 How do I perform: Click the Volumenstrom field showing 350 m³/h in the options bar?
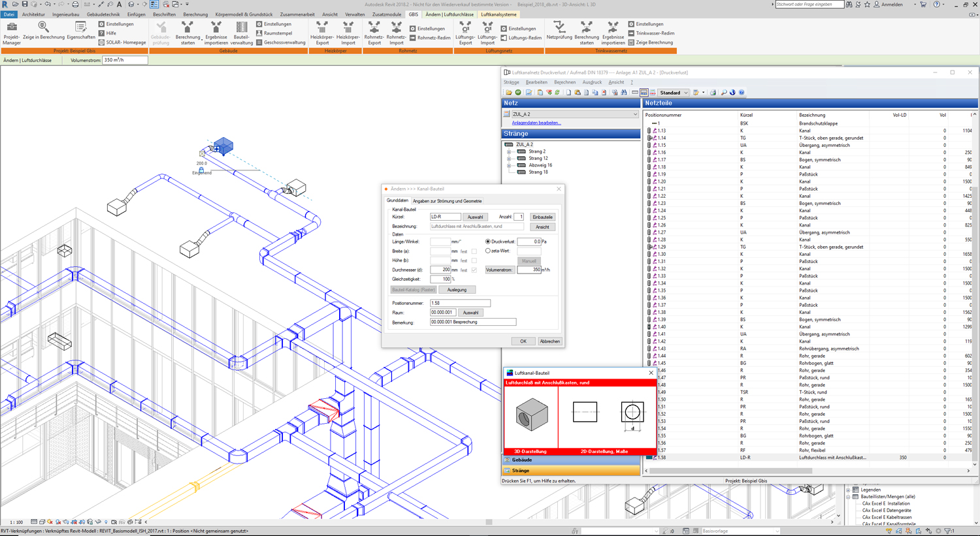click(125, 60)
